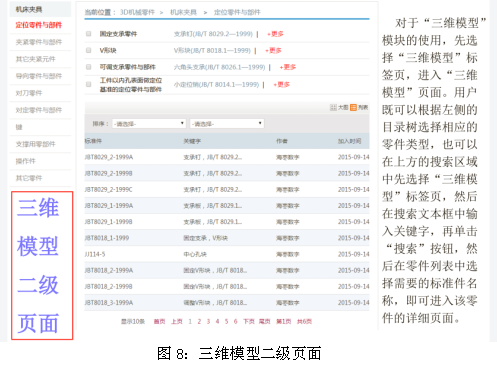Go to page 6 in pagination
Image resolution: width=497 pixels, height=367 pixels.
coord(235,321)
